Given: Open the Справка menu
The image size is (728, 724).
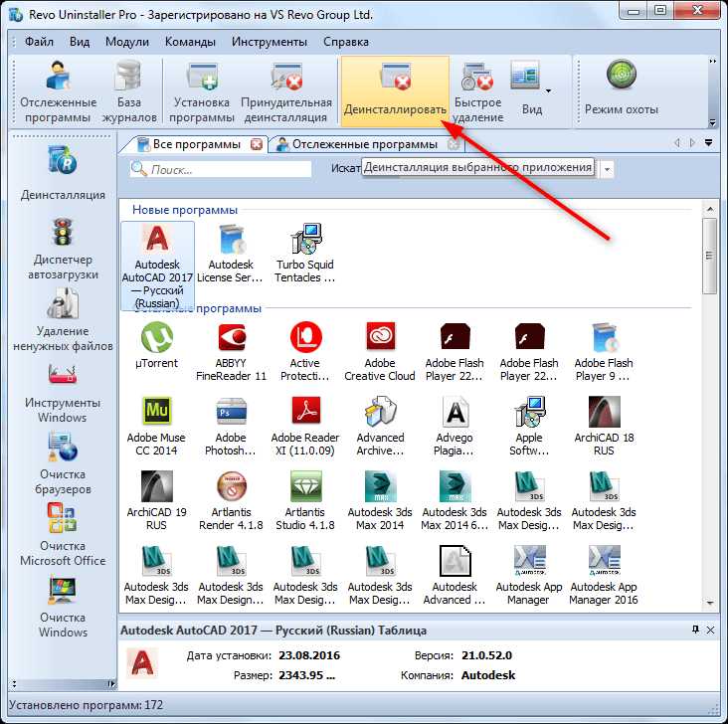Looking at the screenshot, I should 346,42.
